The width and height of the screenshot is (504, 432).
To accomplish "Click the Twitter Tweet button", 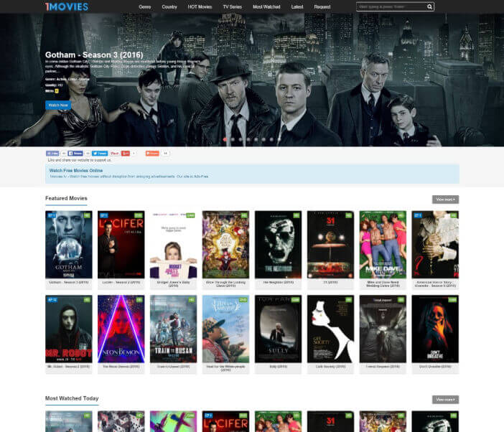I will pyautogui.click(x=101, y=154).
